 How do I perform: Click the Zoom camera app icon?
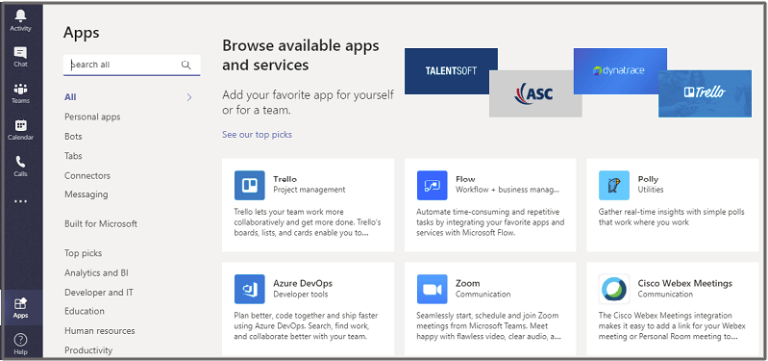tap(432, 289)
